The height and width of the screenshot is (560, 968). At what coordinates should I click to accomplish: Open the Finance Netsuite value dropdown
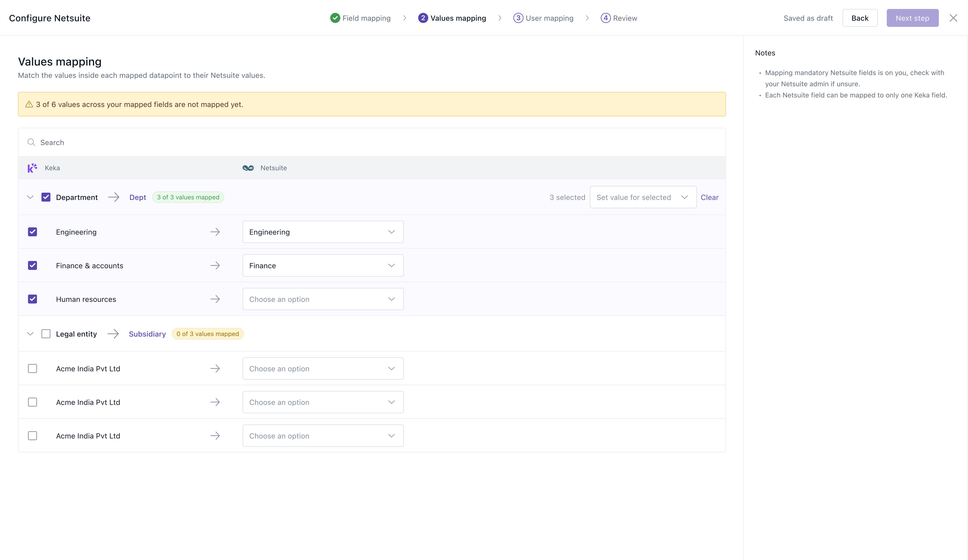click(323, 265)
